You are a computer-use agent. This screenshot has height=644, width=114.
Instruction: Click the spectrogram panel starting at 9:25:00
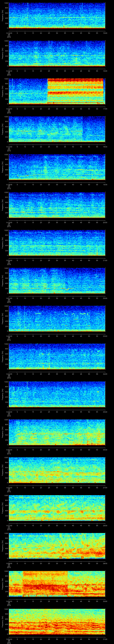coord(57,432)
